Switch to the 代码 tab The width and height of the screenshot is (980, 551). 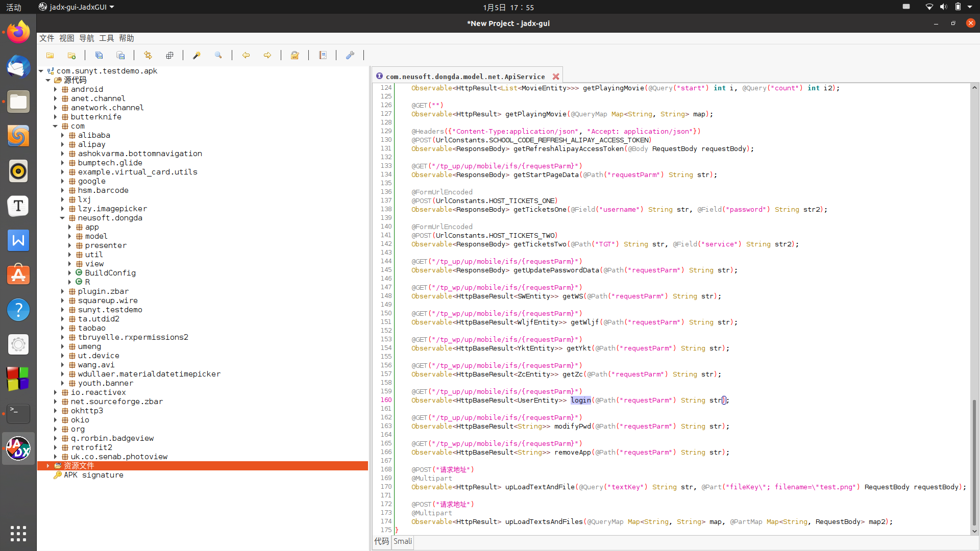pos(382,541)
